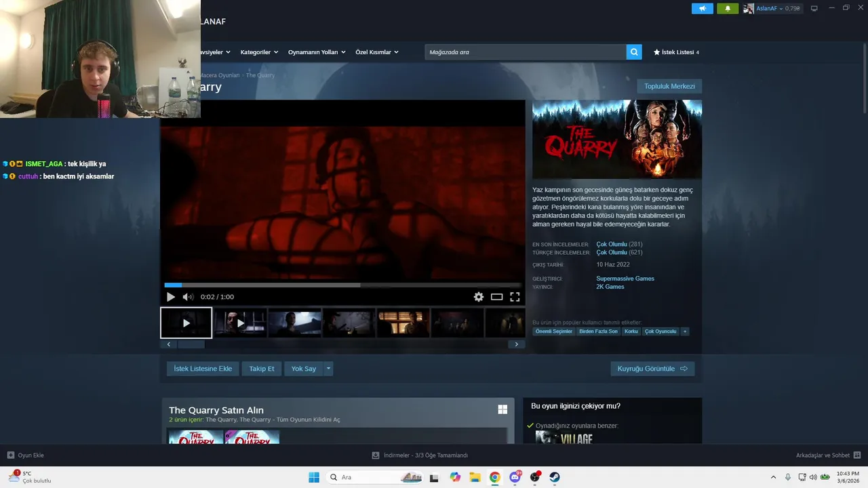Click the AslanAF profile avatar
The height and width of the screenshot is (488, 868).
click(749, 9)
